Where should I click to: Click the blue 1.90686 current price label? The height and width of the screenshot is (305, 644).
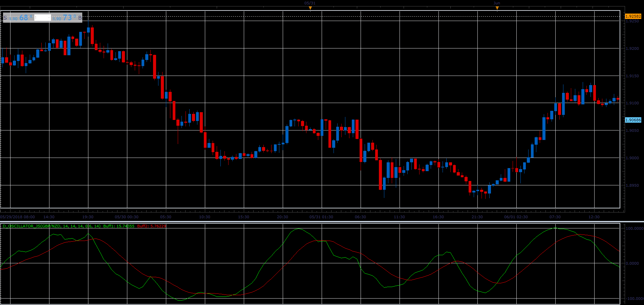point(633,120)
